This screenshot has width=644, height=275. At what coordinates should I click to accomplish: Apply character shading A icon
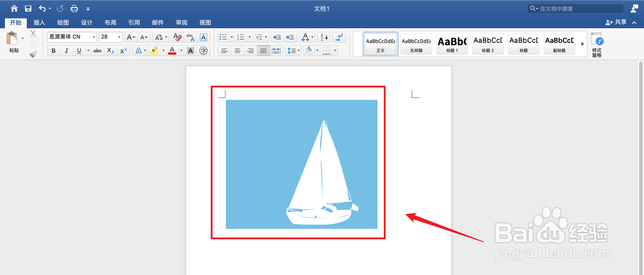pyautogui.click(x=191, y=51)
